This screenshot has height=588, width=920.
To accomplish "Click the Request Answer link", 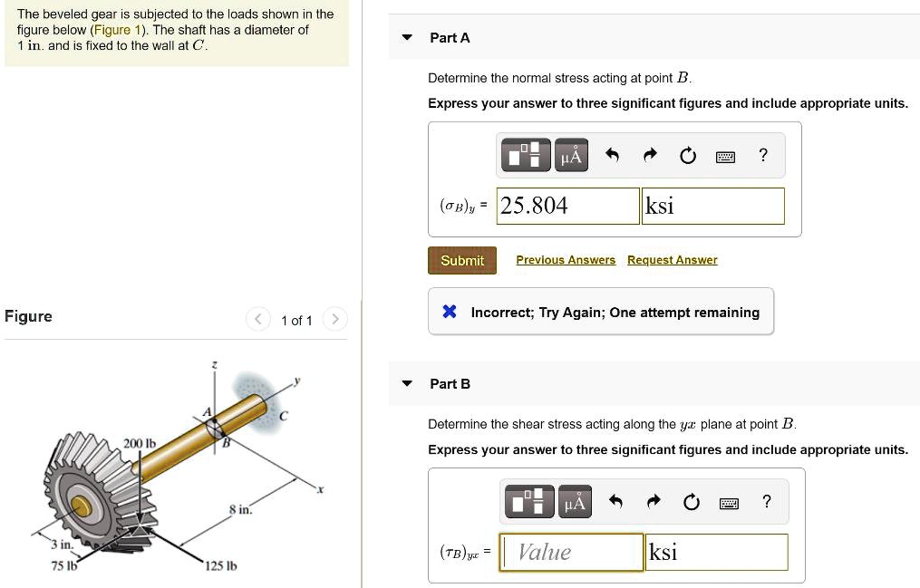I will click(672, 259).
